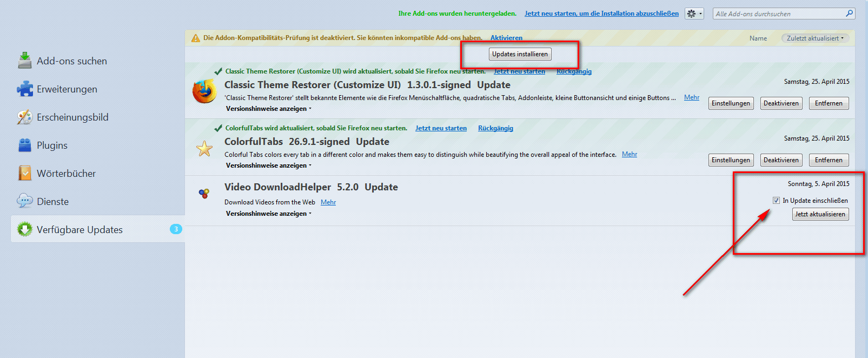This screenshot has width=868, height=358.
Task: Select the Verfügbare Updates category
Action: pos(98,229)
